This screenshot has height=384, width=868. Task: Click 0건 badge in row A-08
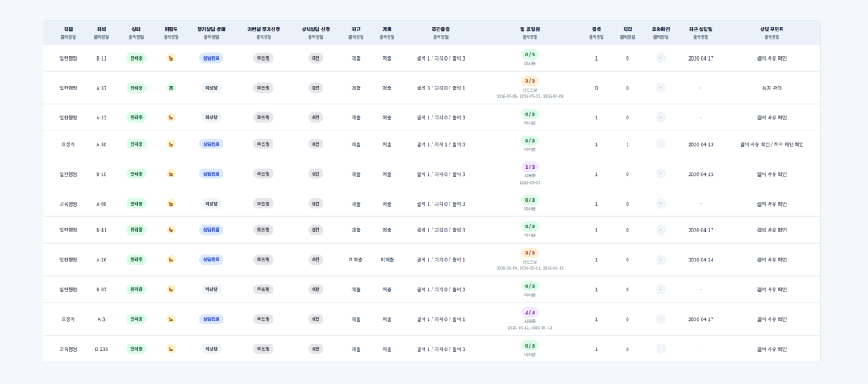315,203
